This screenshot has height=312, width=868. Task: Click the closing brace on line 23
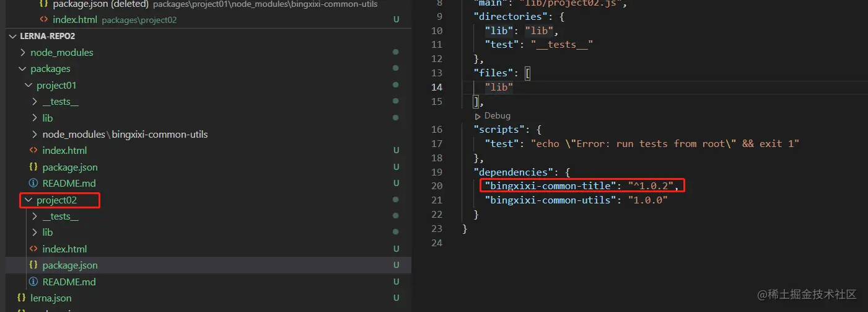tap(465, 229)
